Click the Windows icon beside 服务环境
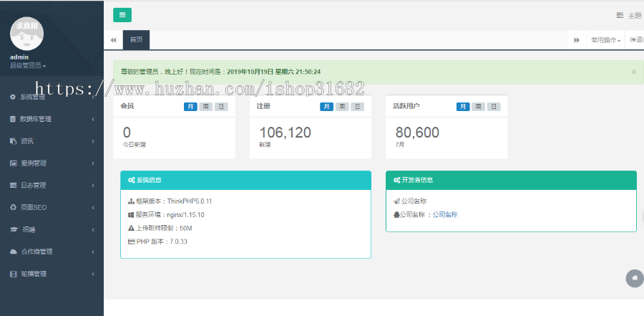 click(131, 215)
